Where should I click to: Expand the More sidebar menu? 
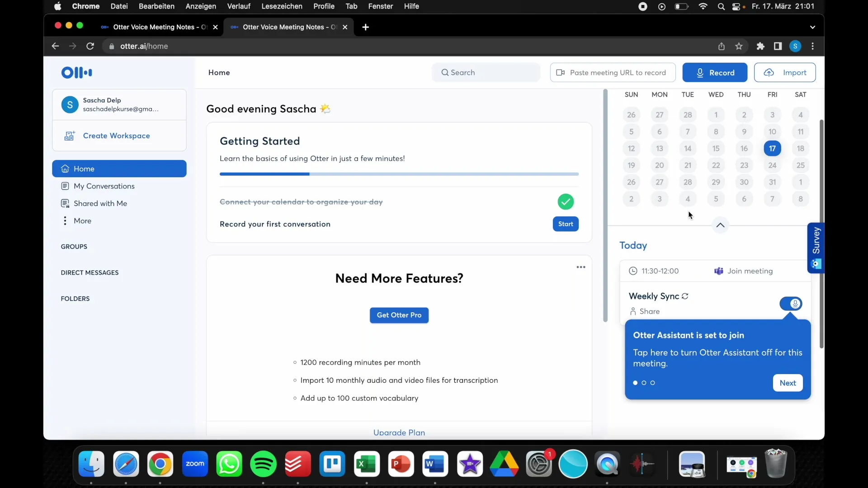82,221
